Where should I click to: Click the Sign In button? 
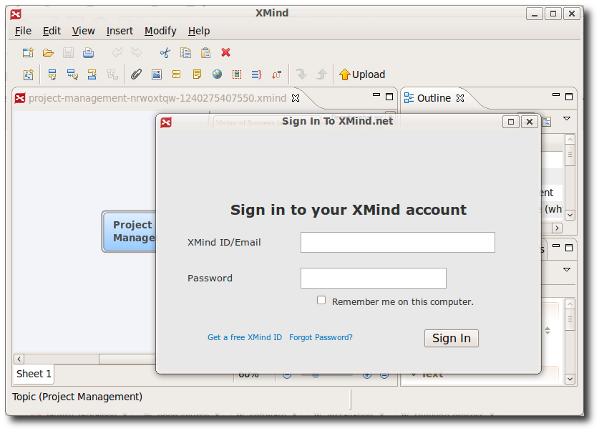click(452, 338)
